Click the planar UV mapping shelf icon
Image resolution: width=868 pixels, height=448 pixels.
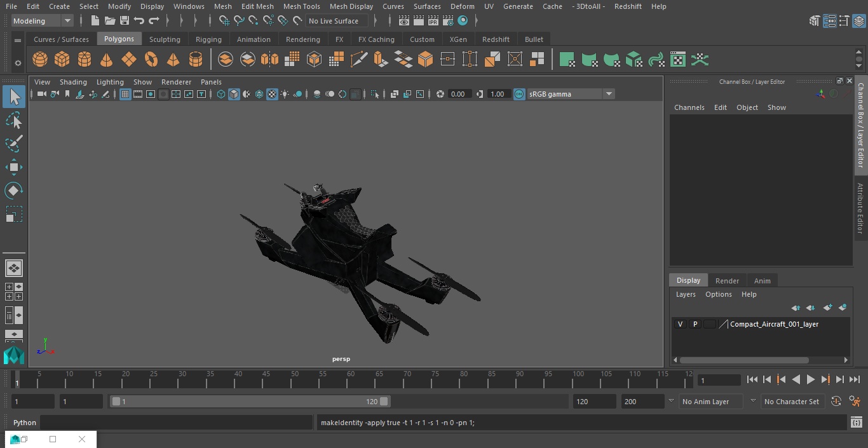point(567,60)
